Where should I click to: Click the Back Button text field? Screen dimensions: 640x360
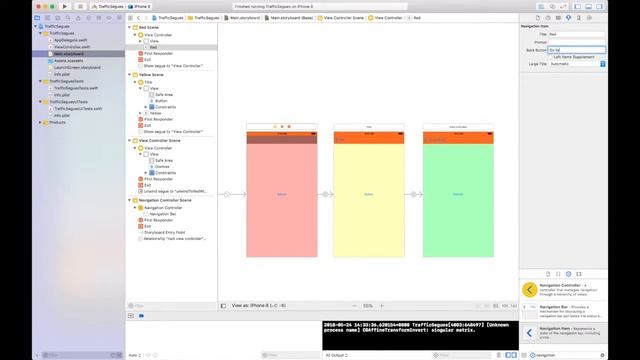point(577,50)
